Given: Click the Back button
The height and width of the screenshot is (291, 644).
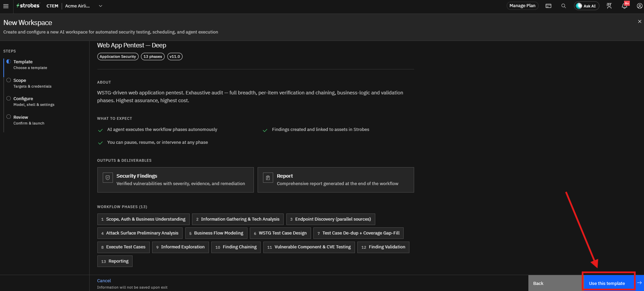Looking at the screenshot, I should (x=555, y=283).
